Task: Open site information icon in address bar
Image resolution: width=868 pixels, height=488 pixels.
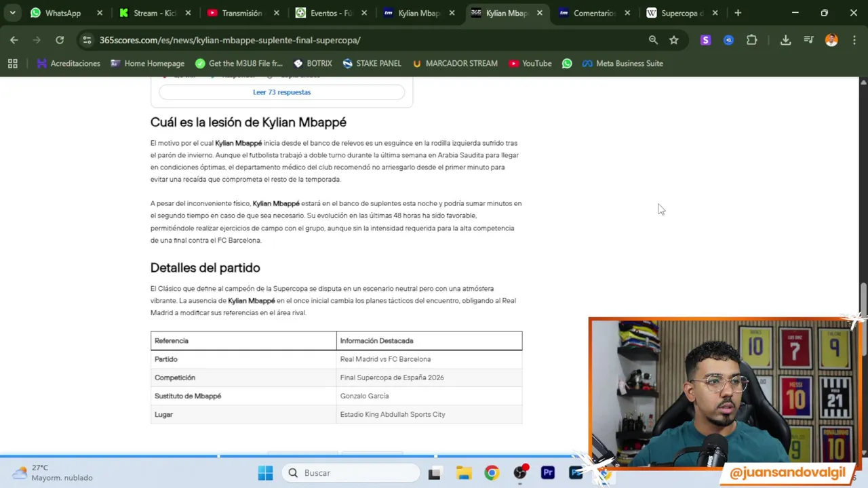Action: coord(87,40)
